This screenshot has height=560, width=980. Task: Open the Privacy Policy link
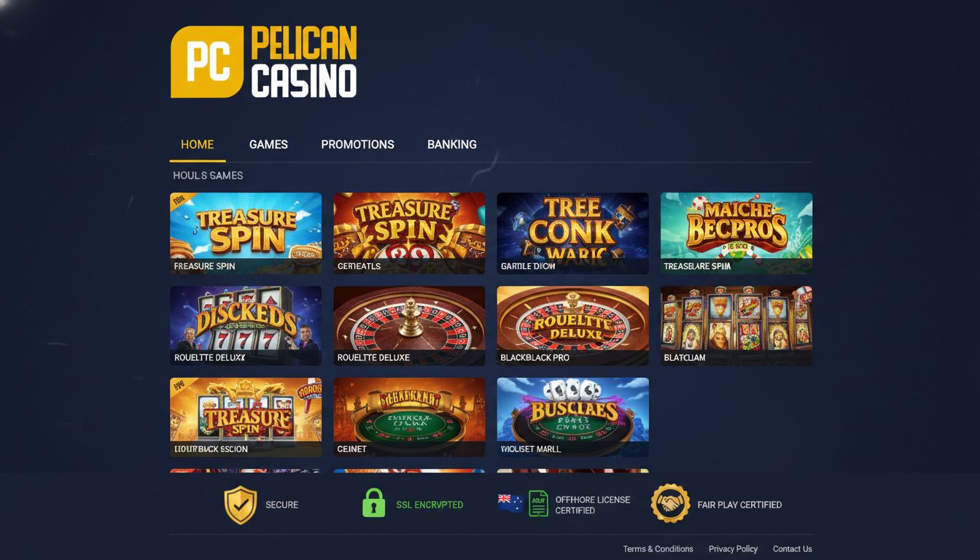733,549
